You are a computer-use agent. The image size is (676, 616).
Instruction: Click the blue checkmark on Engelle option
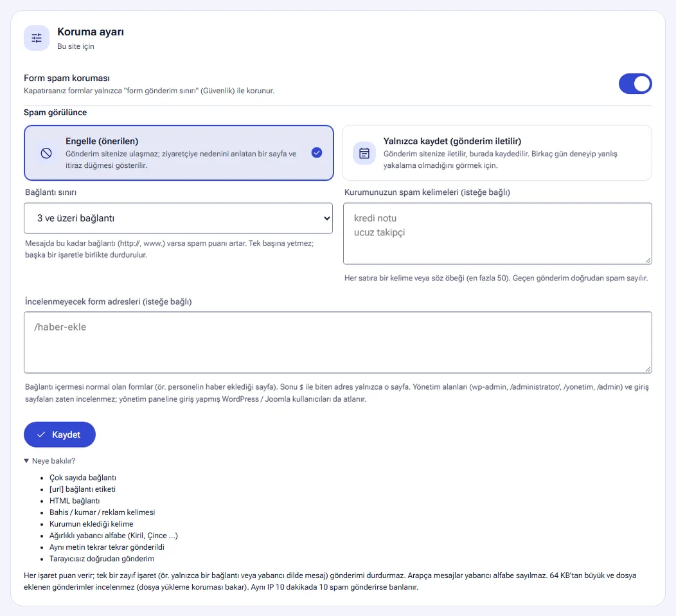316,152
